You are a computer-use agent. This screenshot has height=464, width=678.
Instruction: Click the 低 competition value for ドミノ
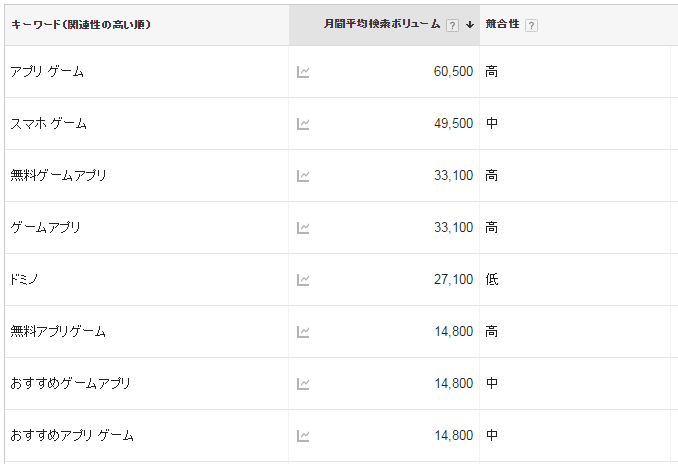coord(492,279)
